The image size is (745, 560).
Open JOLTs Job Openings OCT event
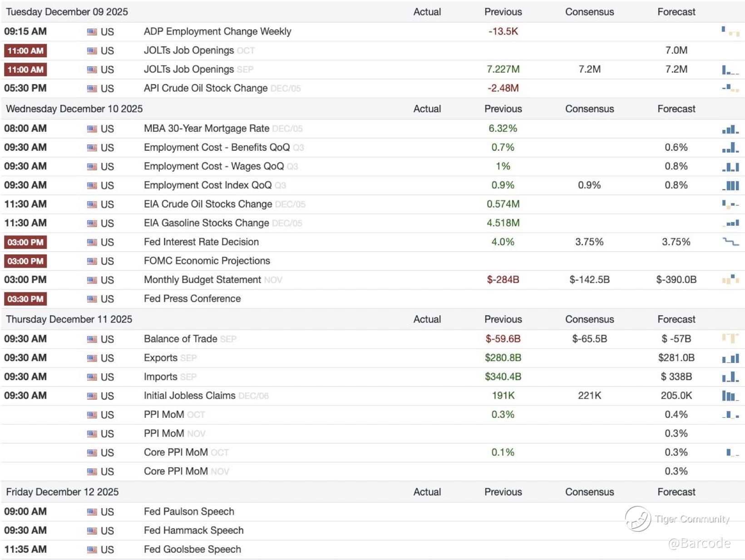pyautogui.click(x=189, y=50)
